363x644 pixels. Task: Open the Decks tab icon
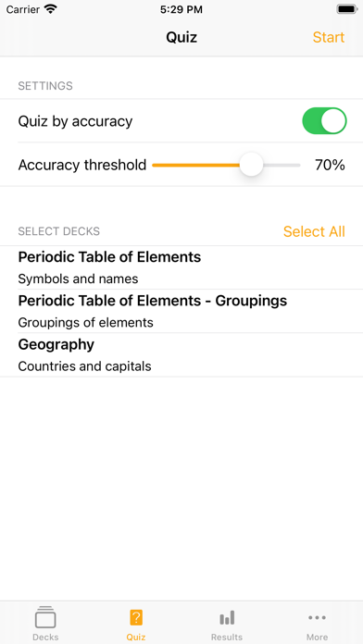[45, 617]
